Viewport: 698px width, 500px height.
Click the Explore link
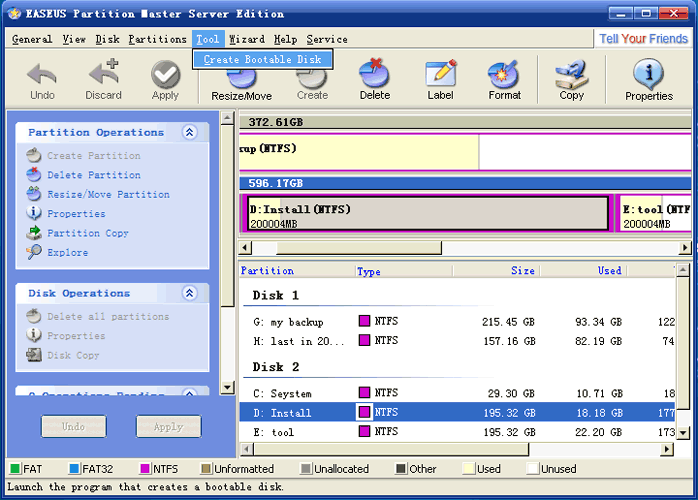68,252
